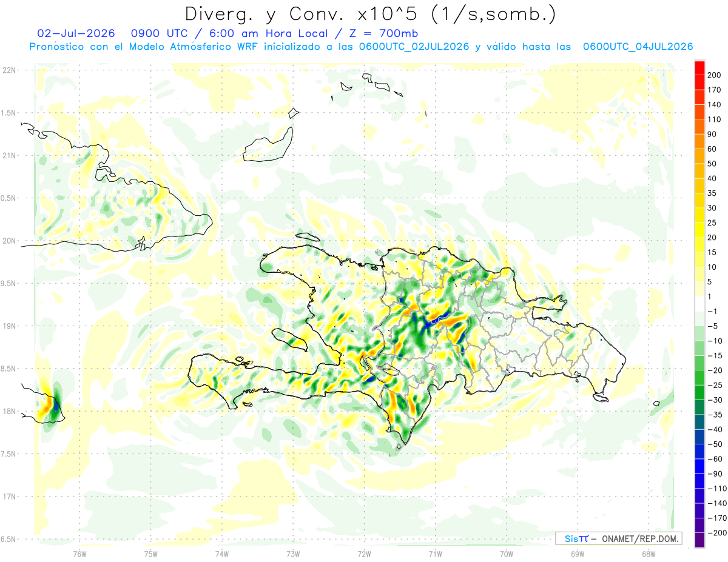Click the '20N' latitude label
Screen dimensions: 728x562
coord(9,241)
